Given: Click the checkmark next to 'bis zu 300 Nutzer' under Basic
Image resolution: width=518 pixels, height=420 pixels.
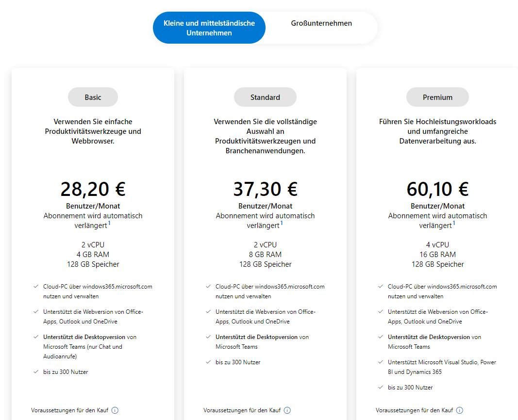Looking at the screenshot, I should [x=34, y=372].
